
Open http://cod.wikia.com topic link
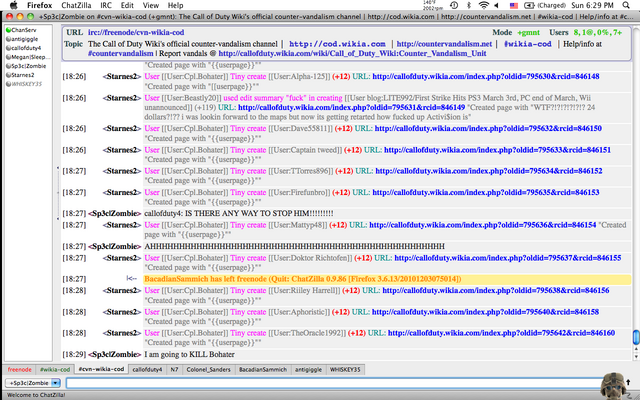click(337, 44)
